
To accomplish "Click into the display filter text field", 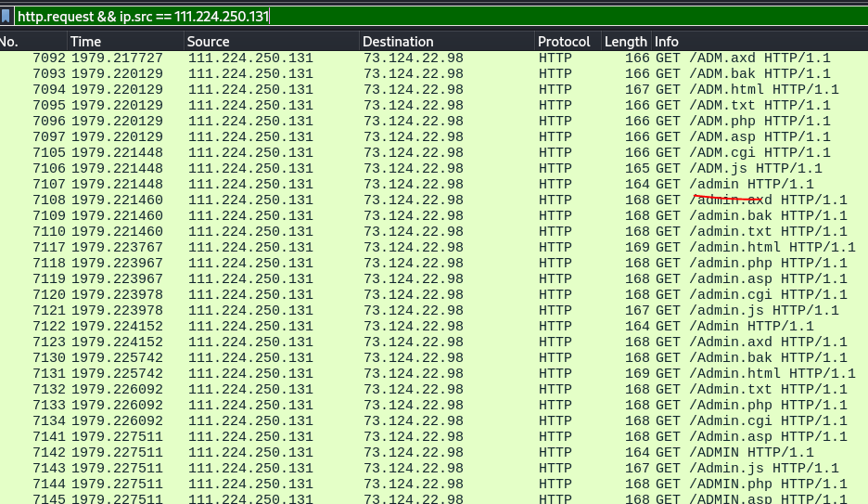I will pyautogui.click(x=464, y=16).
